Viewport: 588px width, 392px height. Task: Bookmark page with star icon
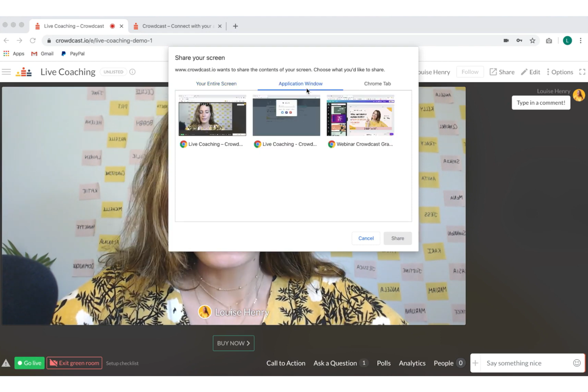pos(532,41)
